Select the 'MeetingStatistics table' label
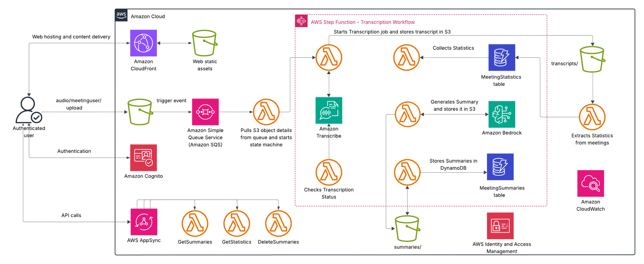Image resolution: width=644 pixels, height=264 pixels. (x=501, y=80)
